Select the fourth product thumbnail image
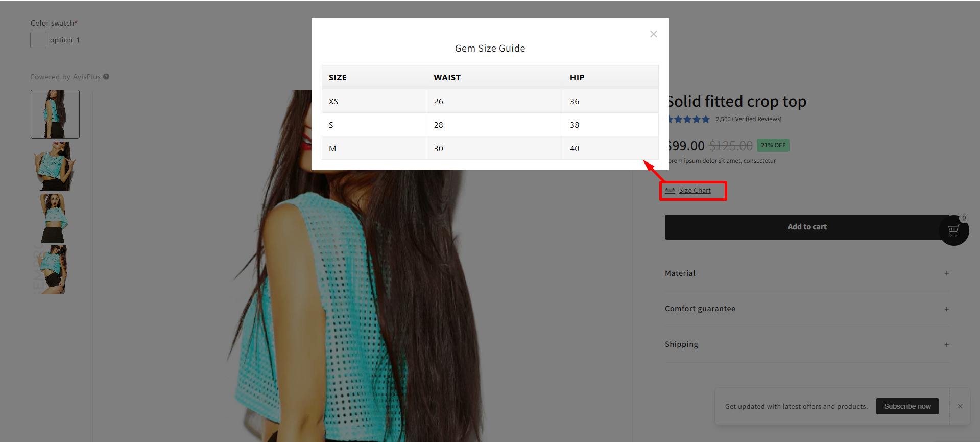The height and width of the screenshot is (442, 980). (55, 270)
